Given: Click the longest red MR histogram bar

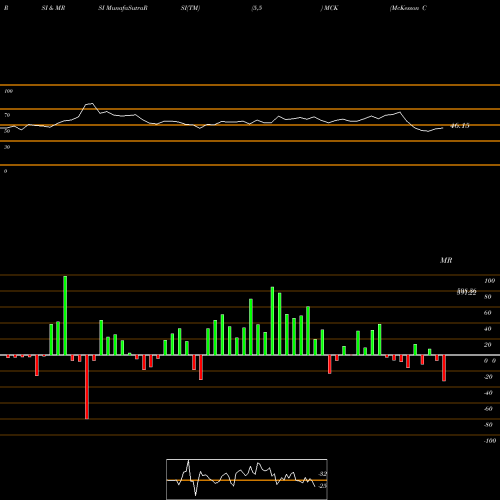Looking at the screenshot, I should (x=87, y=387).
